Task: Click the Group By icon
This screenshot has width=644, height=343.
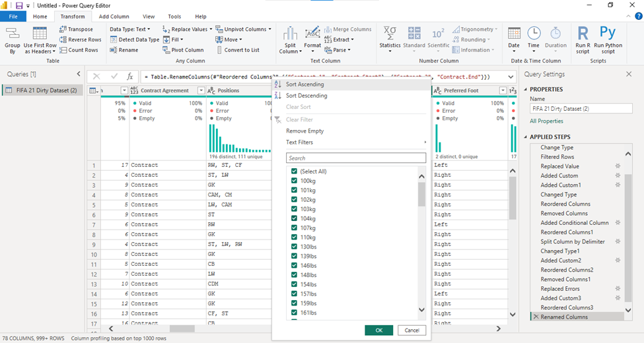Action: coord(13,34)
